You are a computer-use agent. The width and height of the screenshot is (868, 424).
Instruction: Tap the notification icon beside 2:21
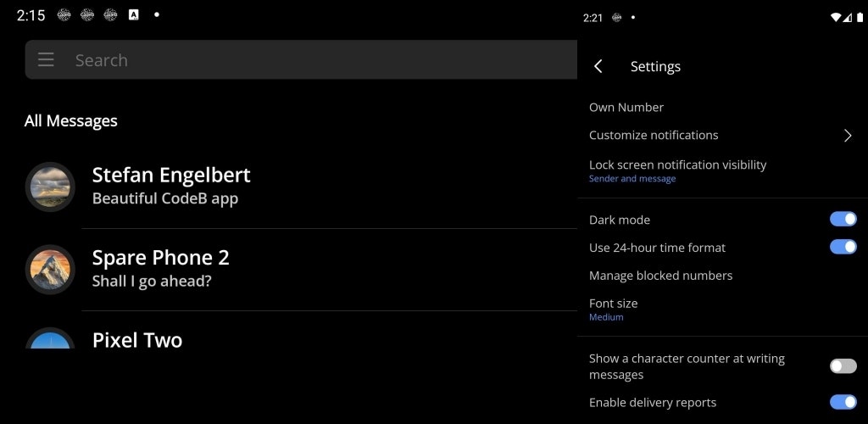click(617, 18)
